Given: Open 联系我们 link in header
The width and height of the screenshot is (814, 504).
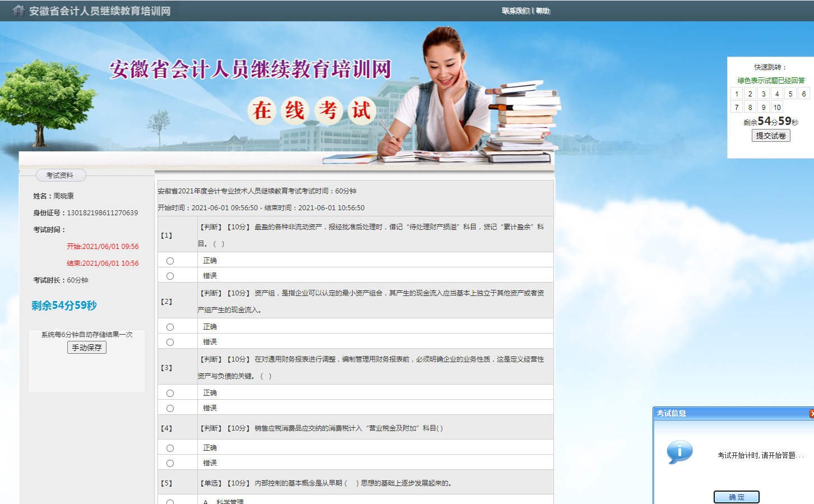Looking at the screenshot, I should [x=515, y=11].
